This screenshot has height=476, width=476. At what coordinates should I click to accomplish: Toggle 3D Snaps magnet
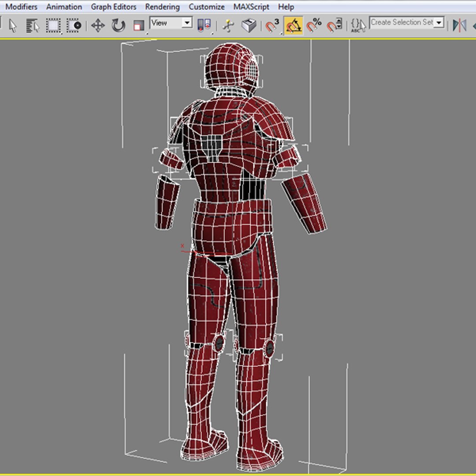click(271, 26)
